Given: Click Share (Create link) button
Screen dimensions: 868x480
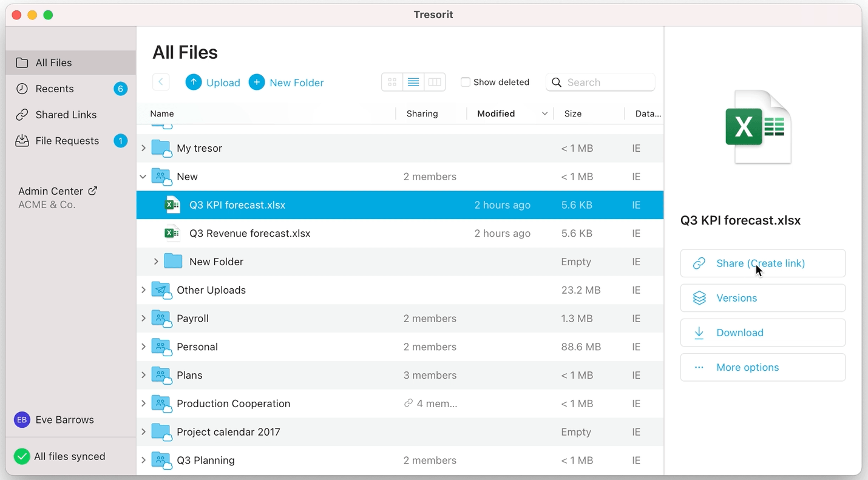Looking at the screenshot, I should coord(763,263).
